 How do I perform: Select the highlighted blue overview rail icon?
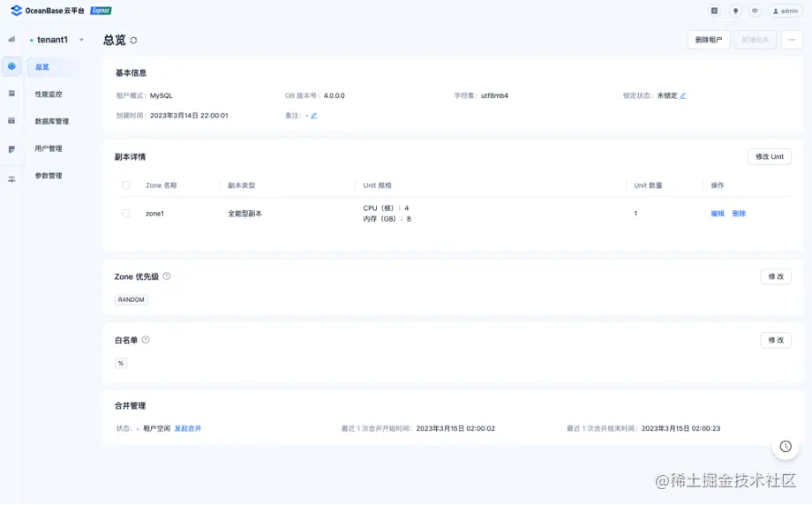click(x=11, y=66)
